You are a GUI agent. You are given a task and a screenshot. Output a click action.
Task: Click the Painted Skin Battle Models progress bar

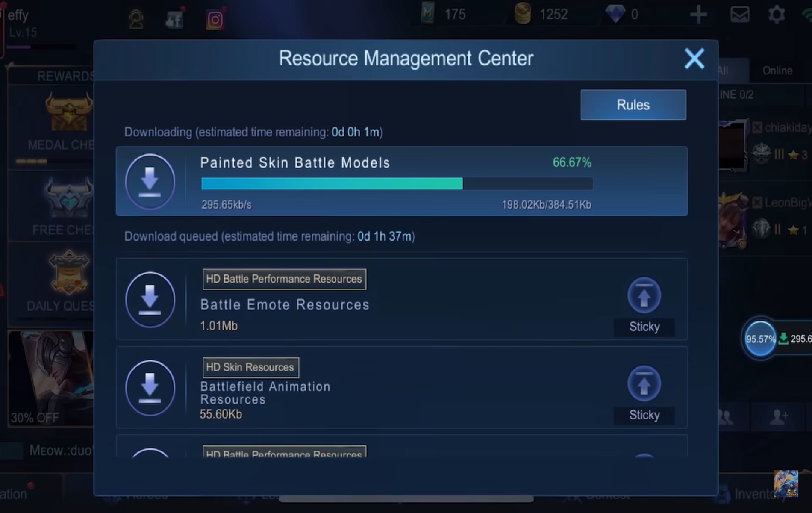pos(397,183)
